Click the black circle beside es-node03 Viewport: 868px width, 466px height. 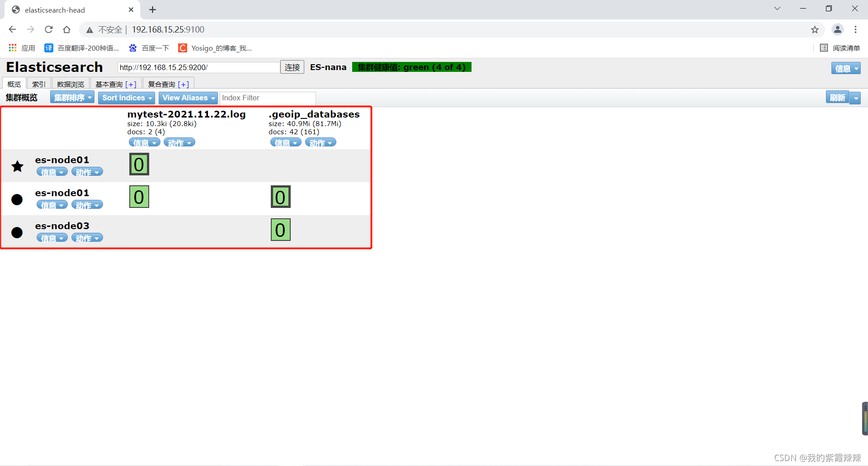coord(17,232)
